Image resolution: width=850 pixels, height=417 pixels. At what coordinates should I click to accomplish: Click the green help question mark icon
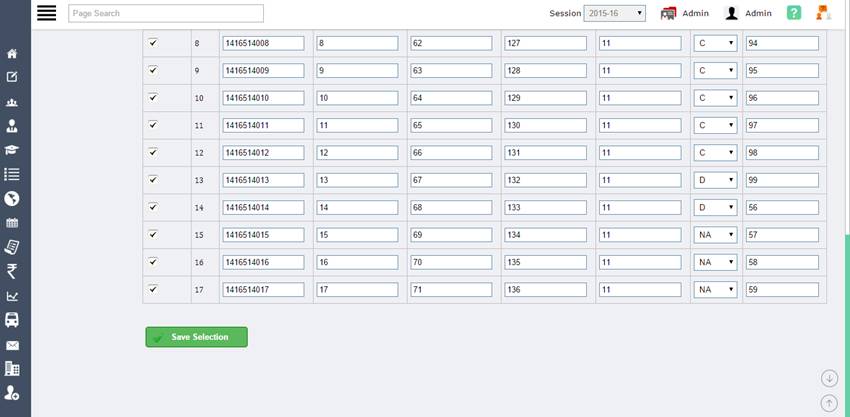[x=794, y=13]
